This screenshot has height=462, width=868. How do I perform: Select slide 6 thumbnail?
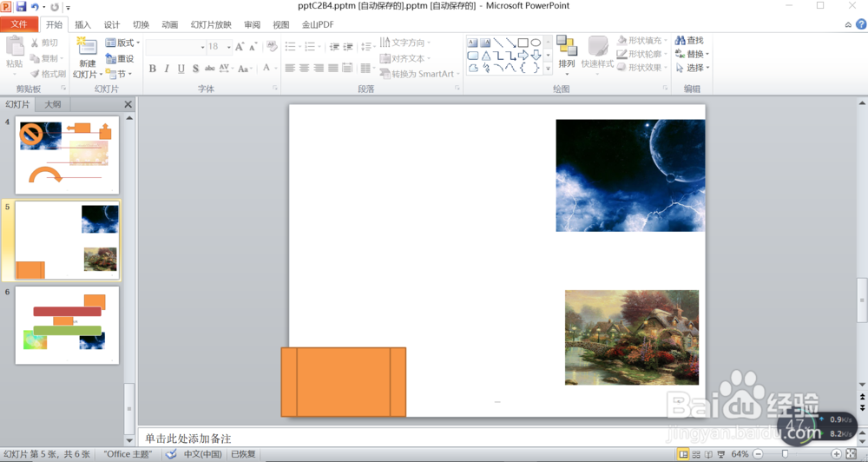[x=67, y=325]
